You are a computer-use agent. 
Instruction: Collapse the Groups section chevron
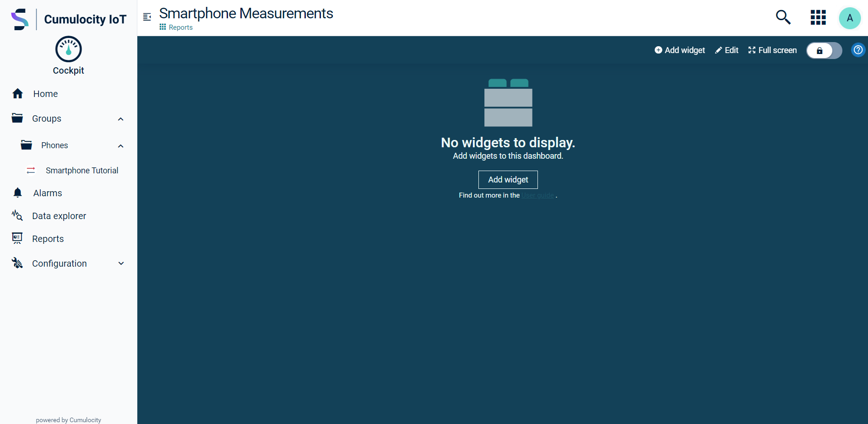pyautogui.click(x=121, y=119)
